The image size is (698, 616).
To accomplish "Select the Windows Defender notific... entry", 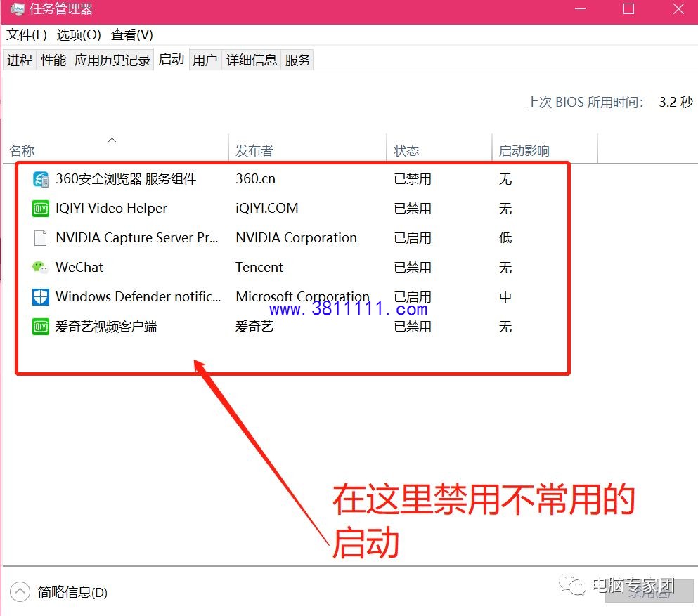I will pos(138,296).
